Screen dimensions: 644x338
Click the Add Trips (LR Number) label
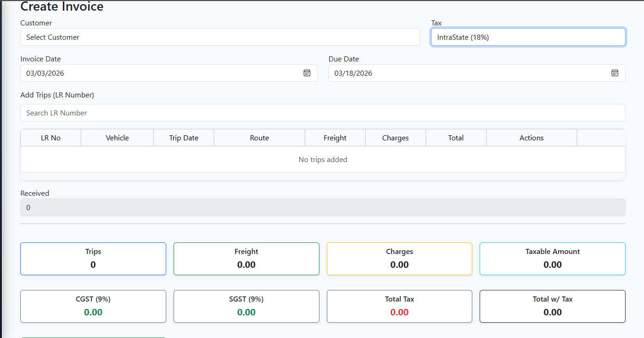(57, 95)
